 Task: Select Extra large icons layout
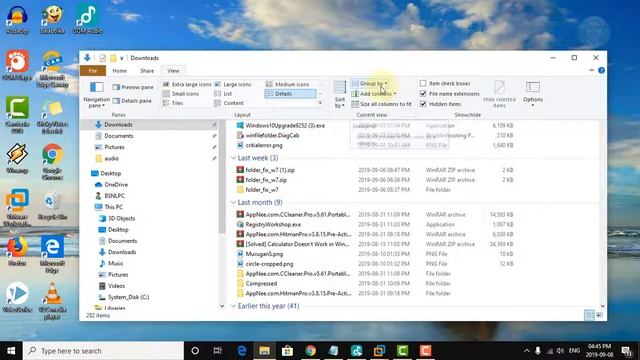(187, 84)
